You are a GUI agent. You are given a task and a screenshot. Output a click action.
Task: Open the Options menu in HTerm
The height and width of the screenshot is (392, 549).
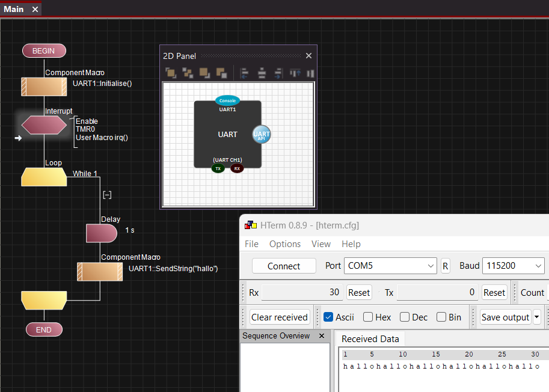[285, 243]
